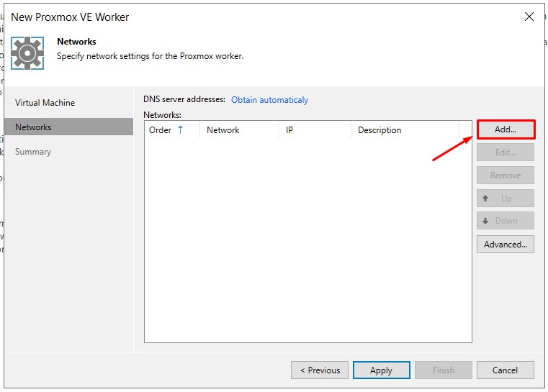
Task: Click the Add... button to add a network
Action: click(x=506, y=129)
